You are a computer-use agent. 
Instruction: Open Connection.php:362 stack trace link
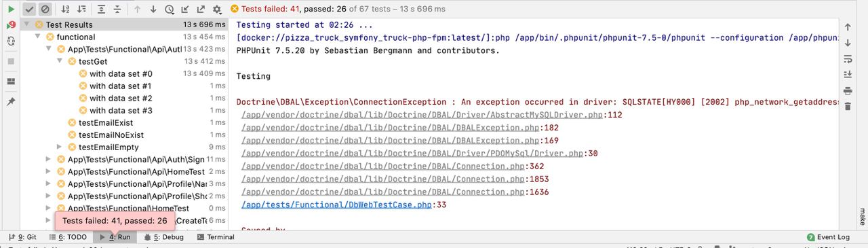pyautogui.click(x=395, y=166)
